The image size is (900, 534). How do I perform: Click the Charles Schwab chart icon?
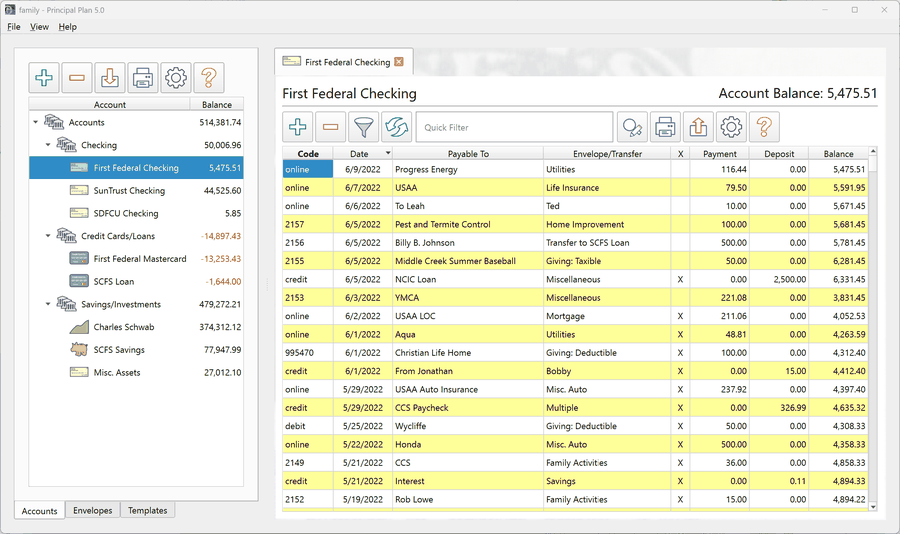pos(79,327)
